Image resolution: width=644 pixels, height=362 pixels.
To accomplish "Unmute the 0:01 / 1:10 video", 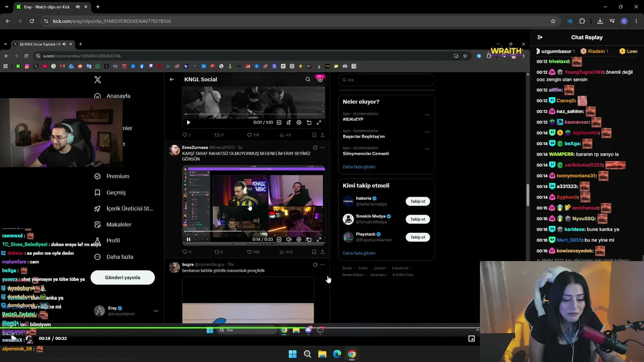I will pyautogui.click(x=289, y=122).
